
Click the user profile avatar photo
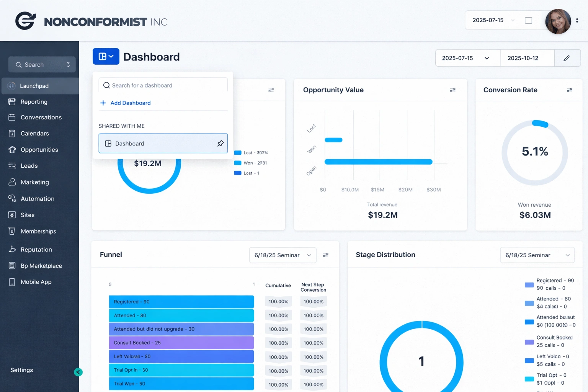pyautogui.click(x=558, y=21)
